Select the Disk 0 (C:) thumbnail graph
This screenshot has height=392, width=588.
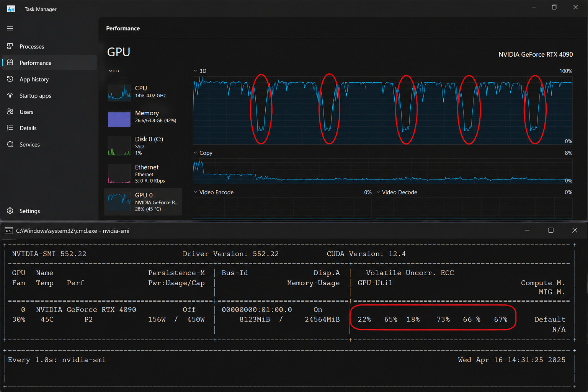coord(119,145)
